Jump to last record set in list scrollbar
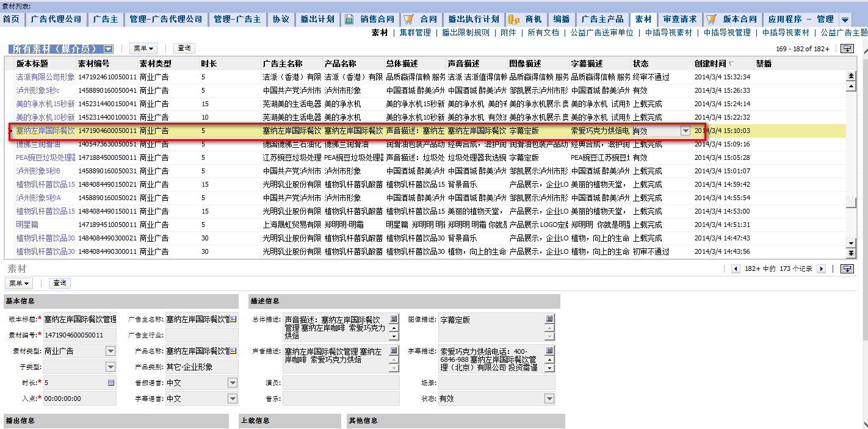Image resolution: width=868 pixels, height=429 pixels. (851, 253)
